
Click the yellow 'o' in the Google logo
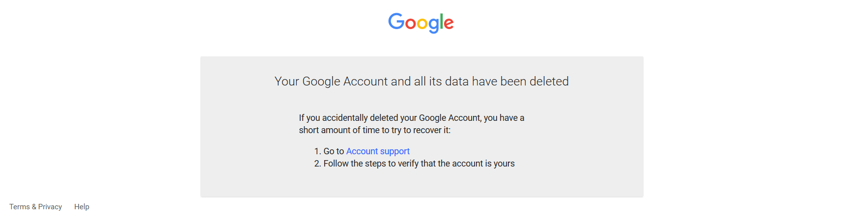[422, 24]
